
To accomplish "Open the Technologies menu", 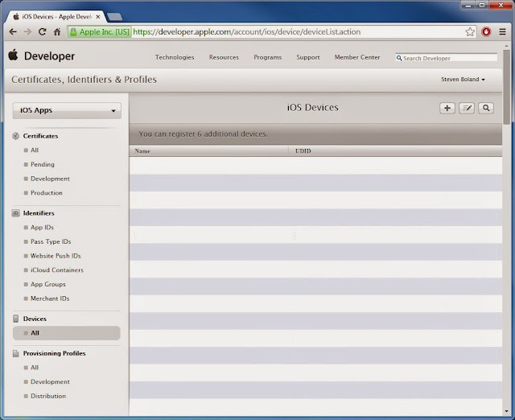I will pyautogui.click(x=175, y=57).
